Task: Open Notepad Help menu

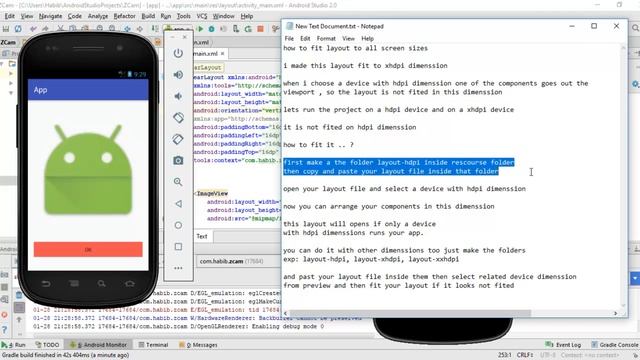Action: (367, 38)
